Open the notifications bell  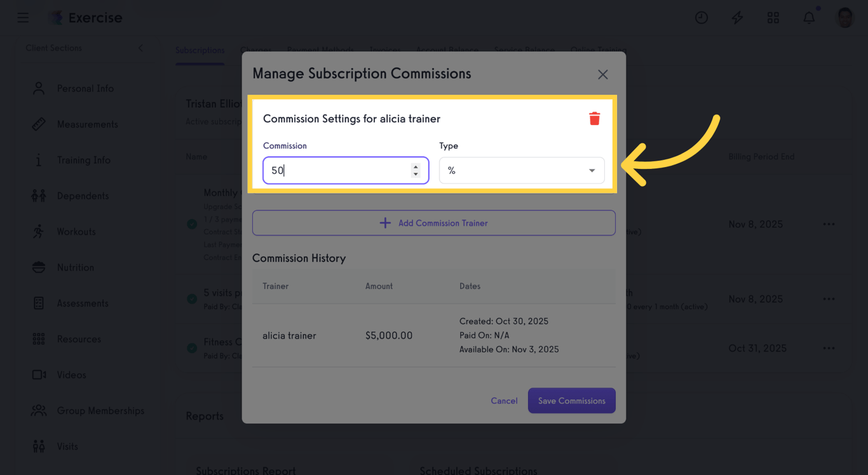click(x=809, y=18)
